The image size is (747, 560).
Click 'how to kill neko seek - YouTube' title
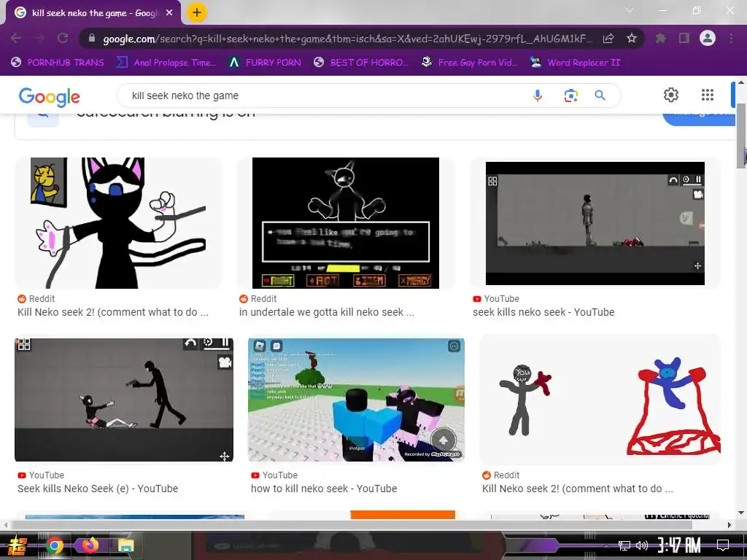324,489
